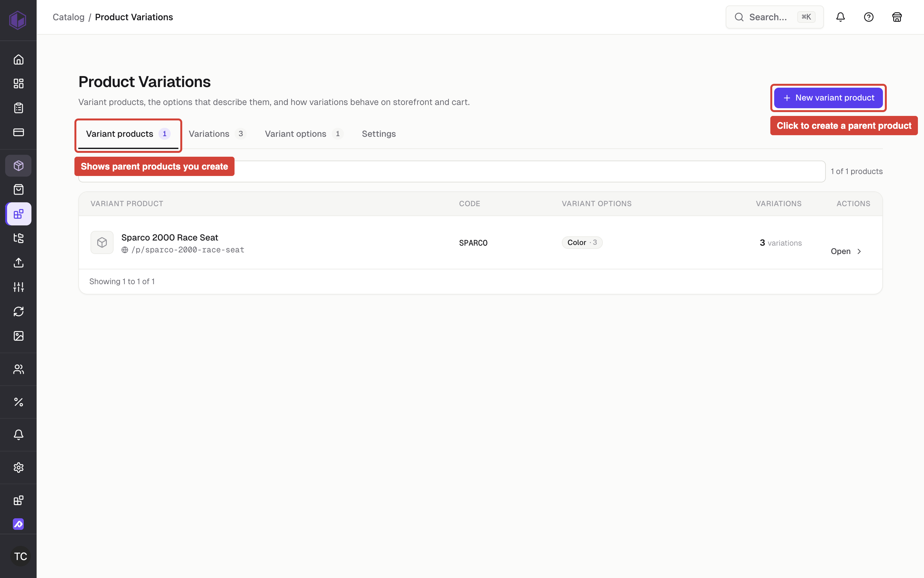Open the image media icon in sidebar
This screenshot has height=578, width=924.
point(18,336)
